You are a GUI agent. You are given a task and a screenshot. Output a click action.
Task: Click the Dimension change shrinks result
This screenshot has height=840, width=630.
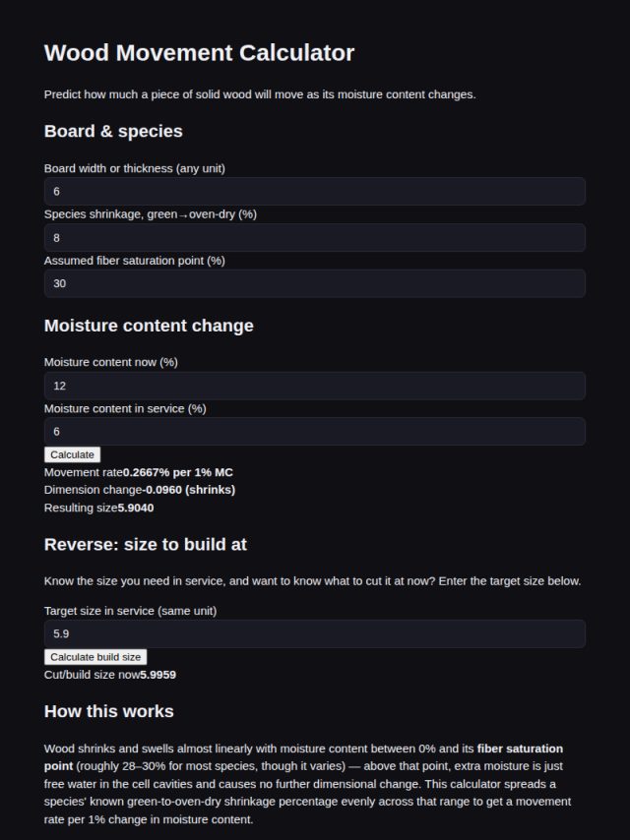click(189, 490)
